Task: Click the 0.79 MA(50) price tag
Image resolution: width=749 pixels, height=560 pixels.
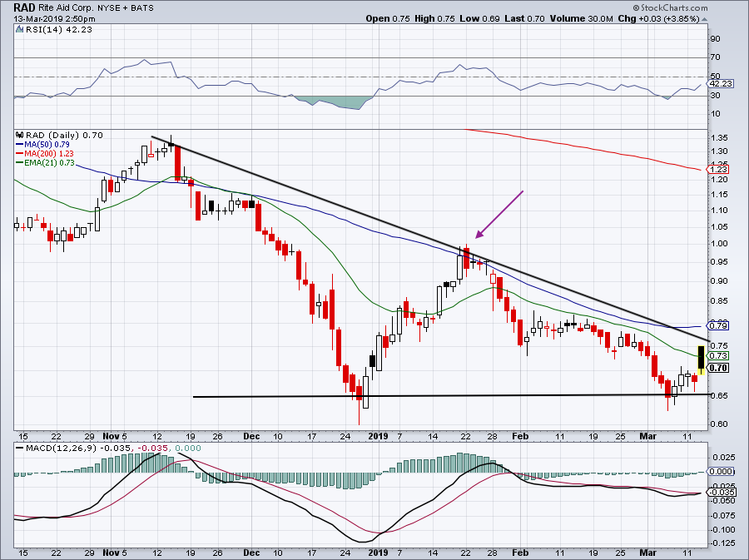Action: pyautogui.click(x=718, y=326)
